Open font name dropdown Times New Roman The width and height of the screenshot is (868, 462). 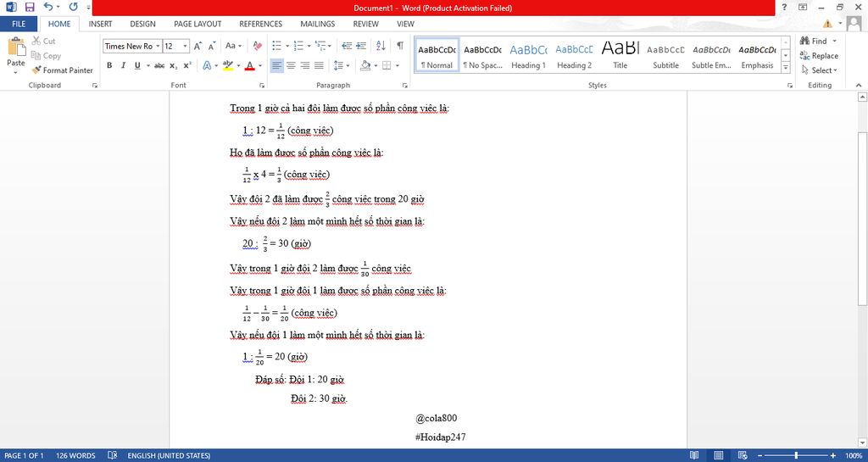tap(158, 47)
